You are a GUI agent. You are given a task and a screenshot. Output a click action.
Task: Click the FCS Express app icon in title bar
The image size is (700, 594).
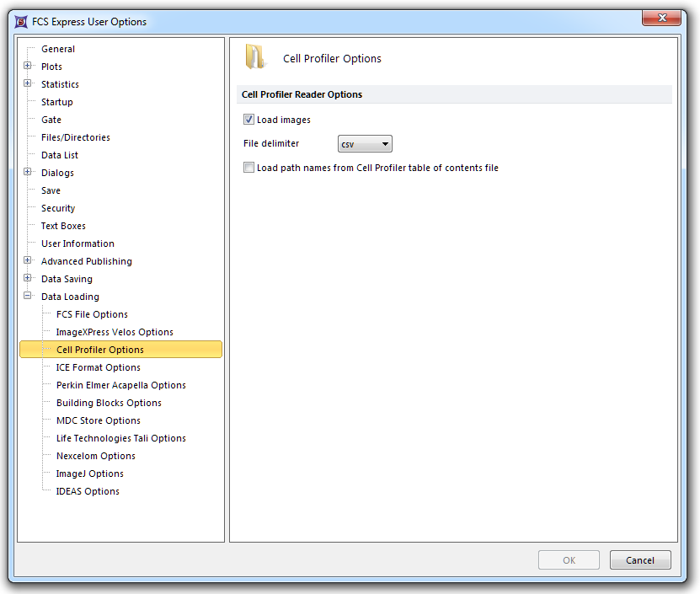pos(21,21)
